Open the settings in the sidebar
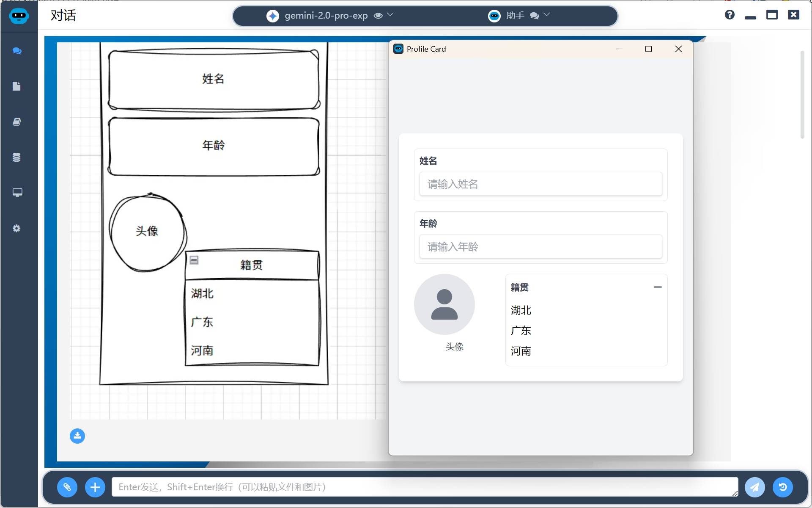812x508 pixels. (x=17, y=229)
